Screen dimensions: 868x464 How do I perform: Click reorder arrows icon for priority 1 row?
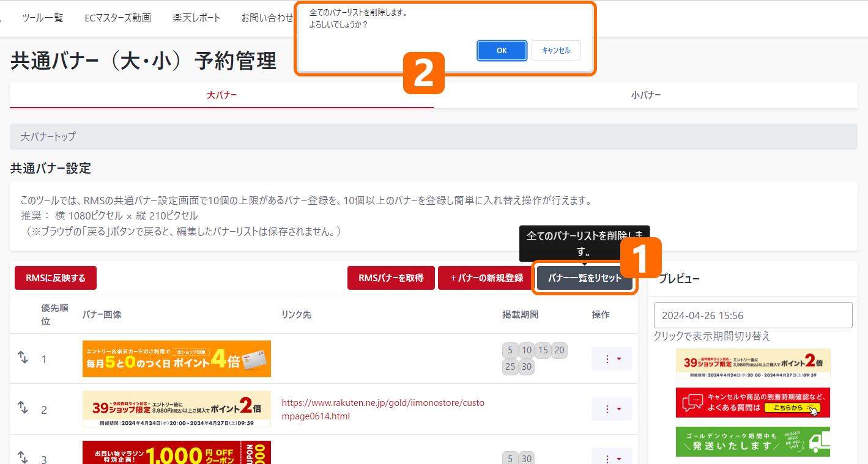point(23,357)
